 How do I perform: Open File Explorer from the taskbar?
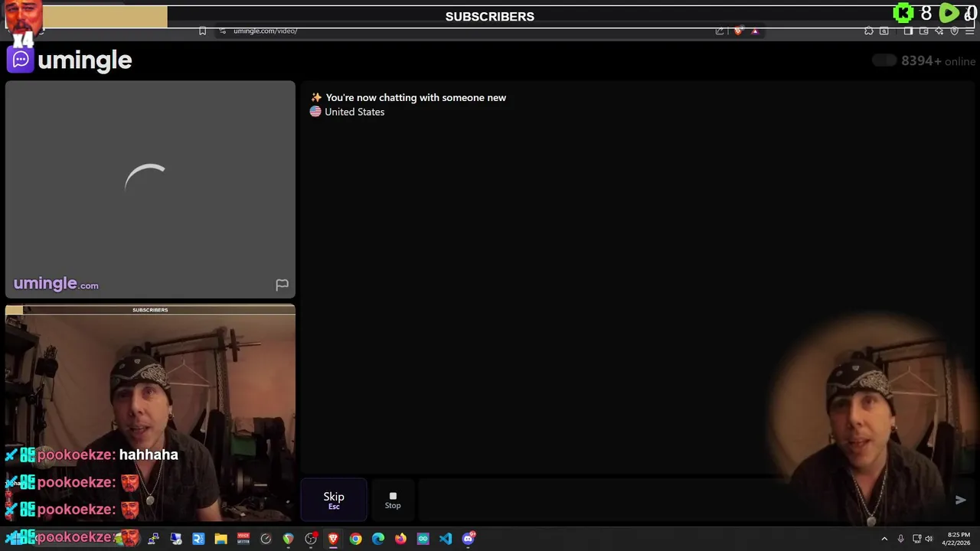click(x=220, y=539)
